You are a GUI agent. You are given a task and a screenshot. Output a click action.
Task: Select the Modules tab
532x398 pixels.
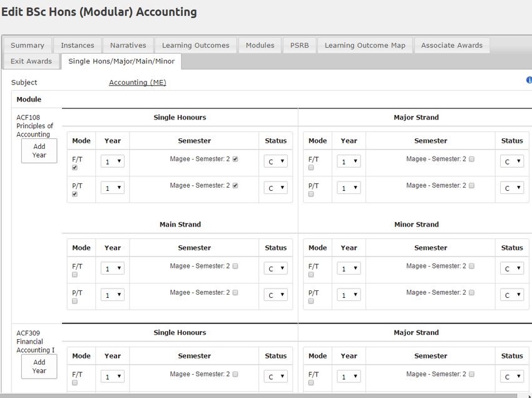(260, 45)
